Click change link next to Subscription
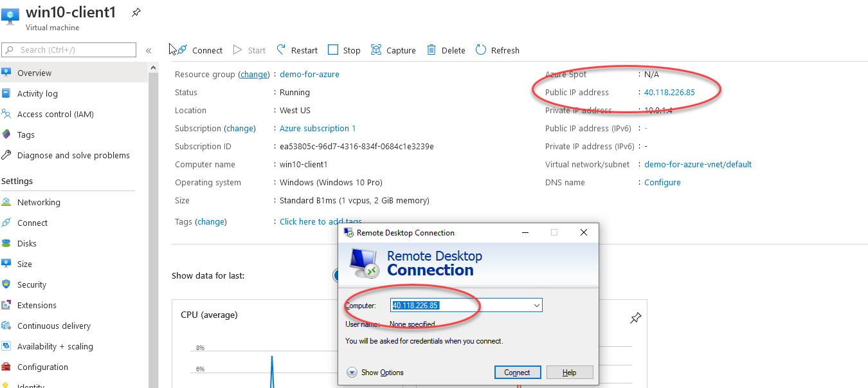 pyautogui.click(x=240, y=128)
